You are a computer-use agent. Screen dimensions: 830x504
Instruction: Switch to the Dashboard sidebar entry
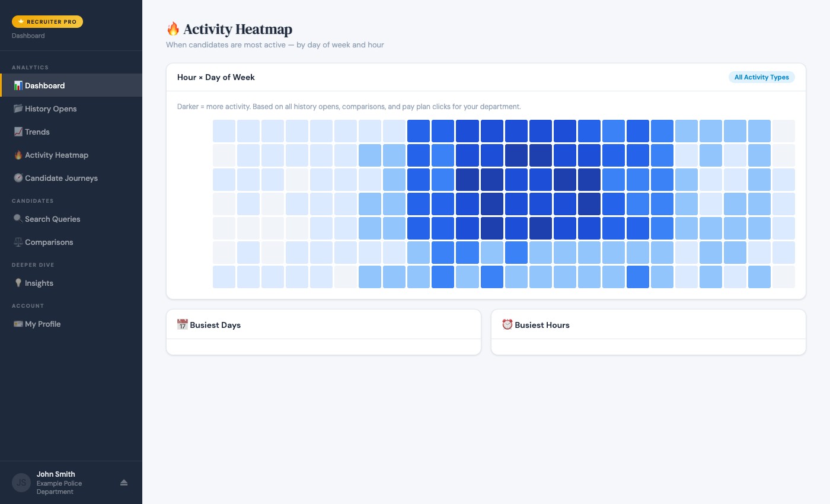[43, 85]
